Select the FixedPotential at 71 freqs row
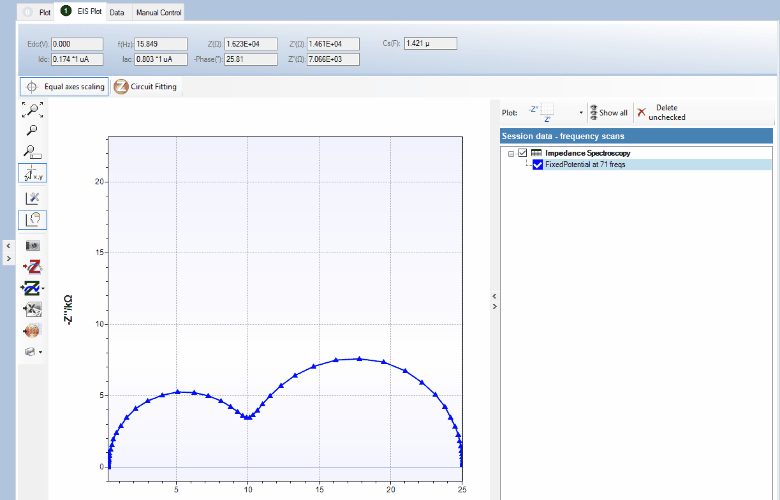Viewport: 780px width, 500px height. [652, 165]
